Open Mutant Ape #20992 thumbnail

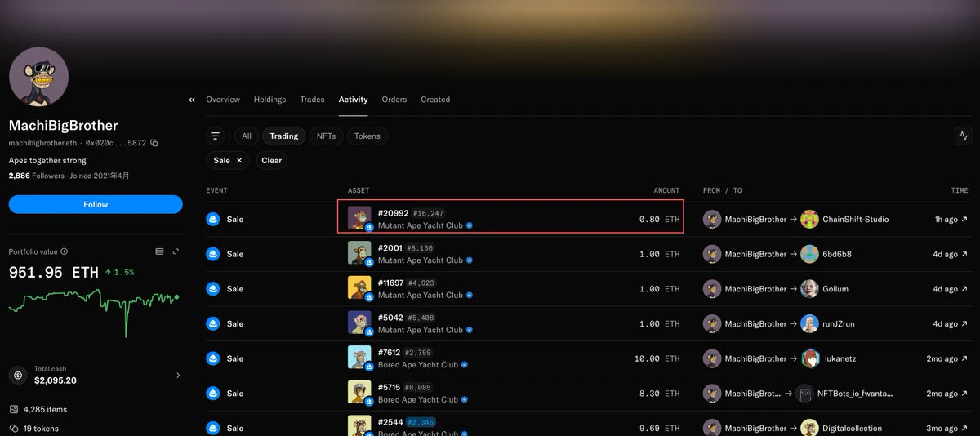359,217
